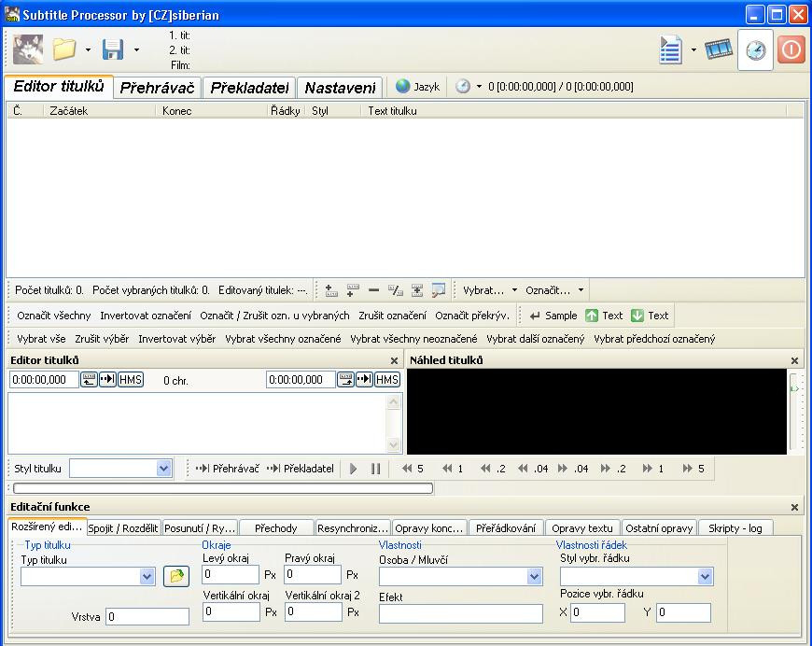Click the minus delete subtitle icon
The height and width of the screenshot is (646, 812).
click(374, 290)
